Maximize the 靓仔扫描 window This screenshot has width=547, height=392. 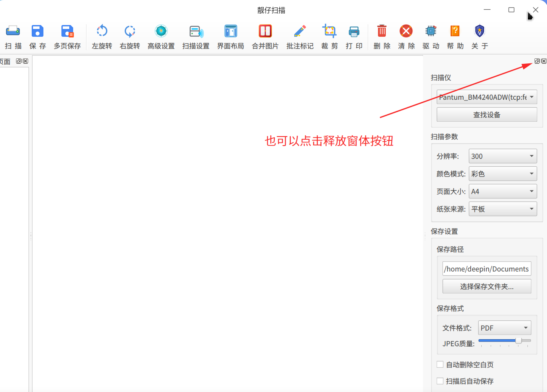point(511,10)
